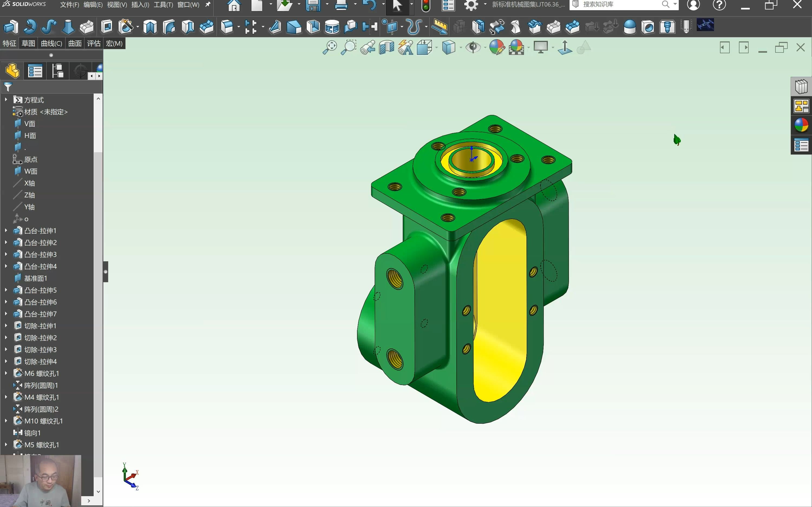This screenshot has width=812, height=507.
Task: Click the Rebuild traffic light icon
Action: tap(425, 5)
